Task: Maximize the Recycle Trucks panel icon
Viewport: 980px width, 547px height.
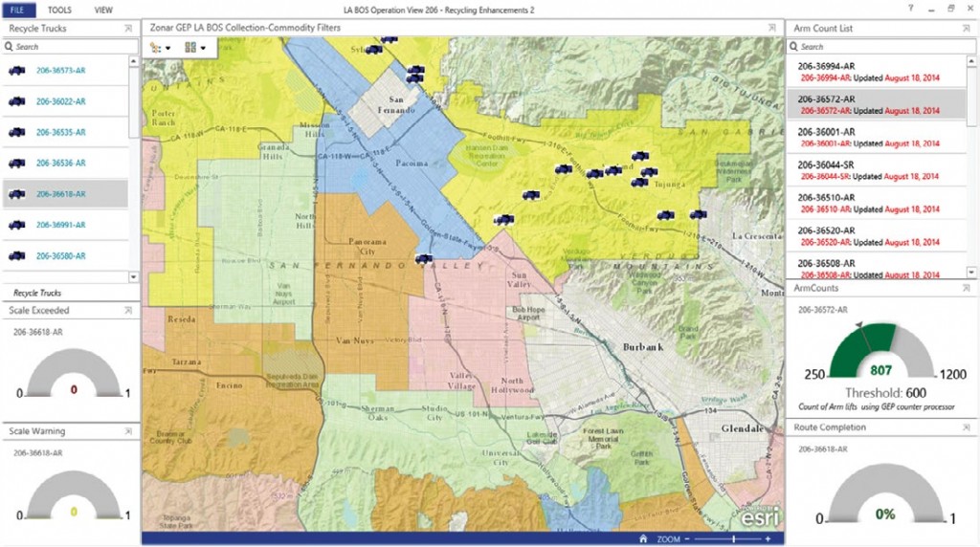Action: click(128, 28)
